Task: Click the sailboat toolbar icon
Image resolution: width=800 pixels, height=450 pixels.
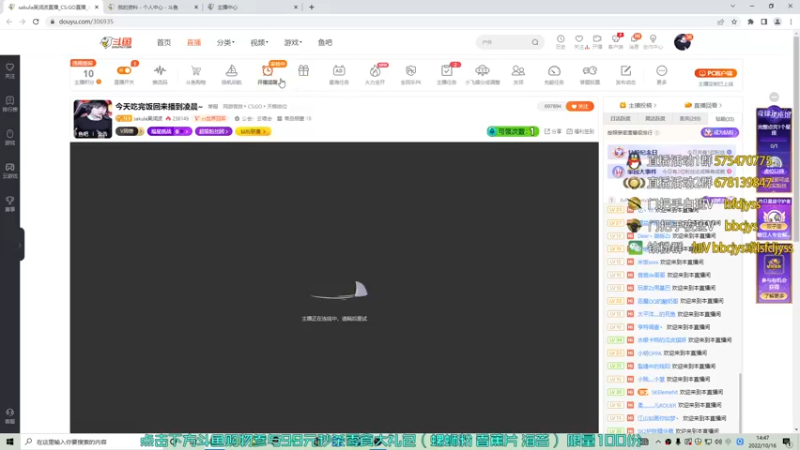Action: (x=232, y=73)
